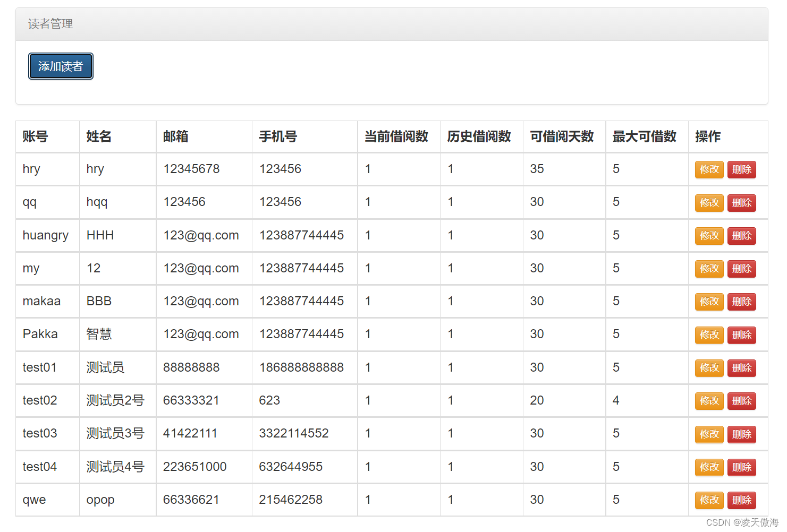Delete the test03 reader
This screenshot has width=787, height=532.
742,434
